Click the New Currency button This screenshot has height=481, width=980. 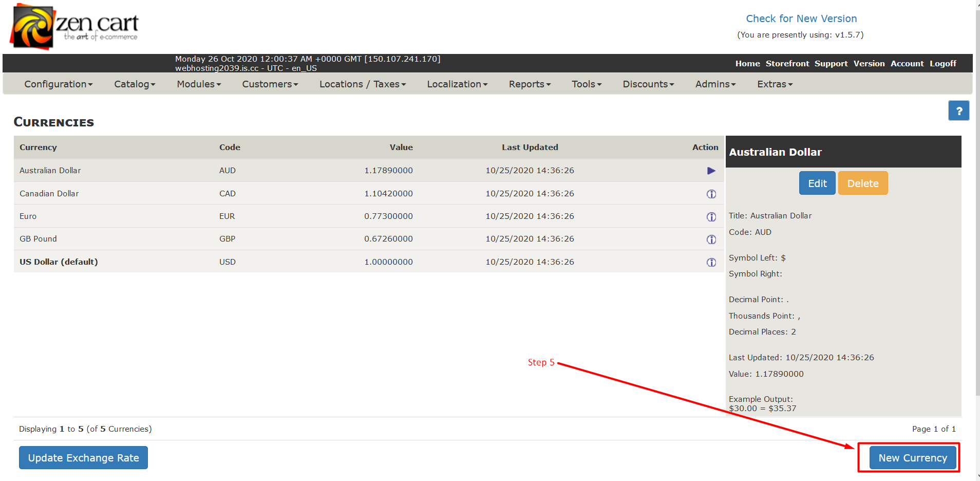coord(913,458)
